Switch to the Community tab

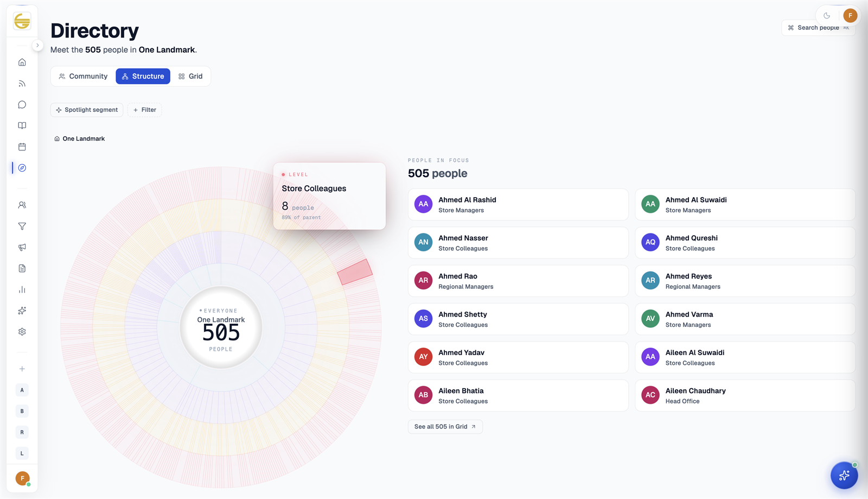tap(83, 77)
